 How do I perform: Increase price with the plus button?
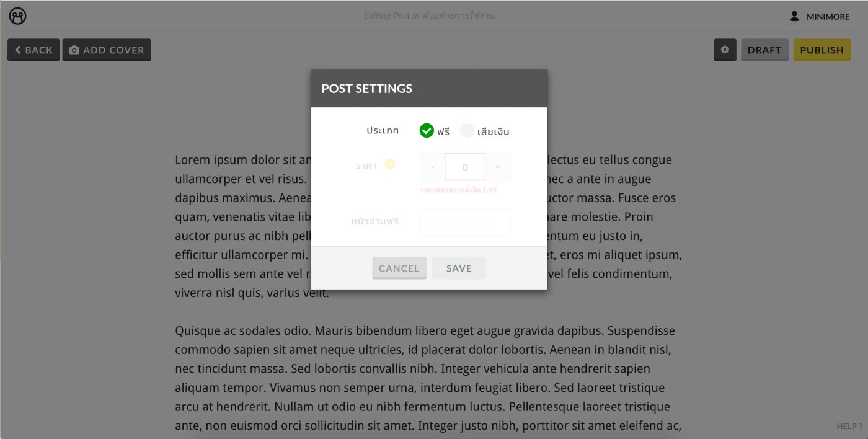(x=498, y=167)
